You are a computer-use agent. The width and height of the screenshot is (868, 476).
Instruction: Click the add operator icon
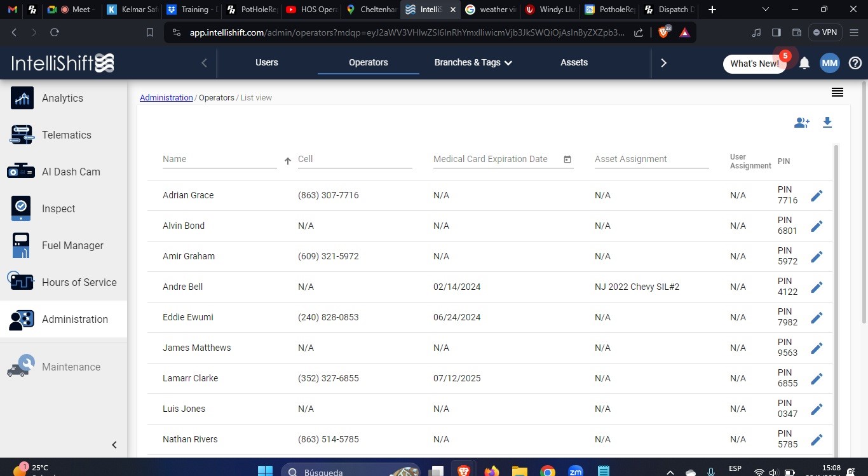click(801, 123)
